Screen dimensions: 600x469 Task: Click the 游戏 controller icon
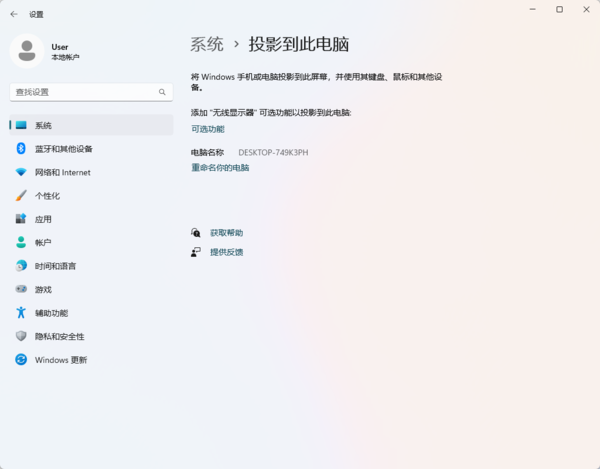coord(21,289)
